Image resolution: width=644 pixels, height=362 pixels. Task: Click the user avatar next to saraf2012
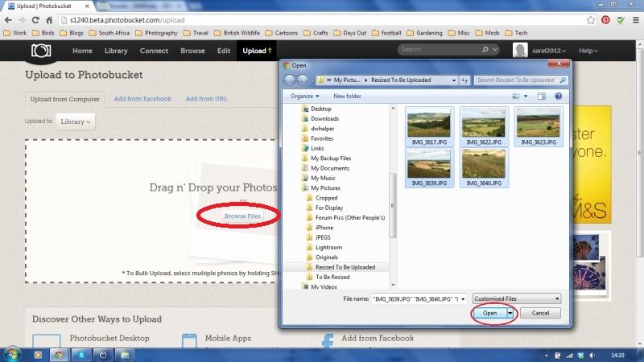pyautogui.click(x=520, y=50)
